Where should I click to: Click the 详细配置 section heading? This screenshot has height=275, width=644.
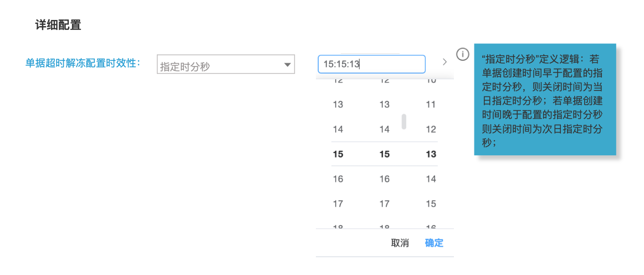tap(58, 25)
